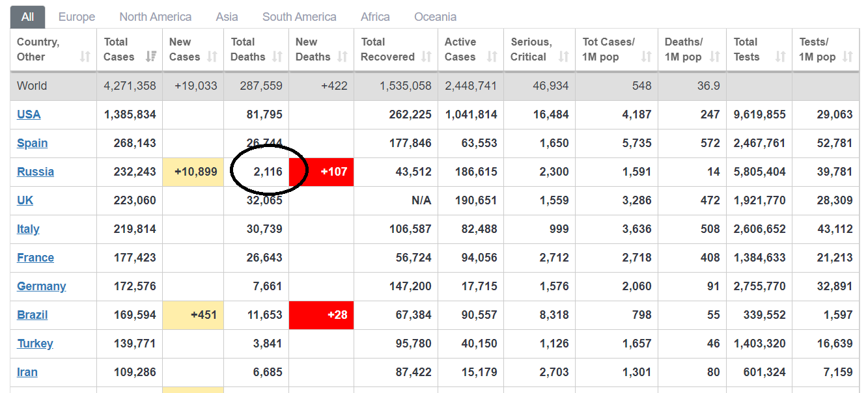This screenshot has width=868, height=393.
Task: Open the USA country link
Action: 29,115
